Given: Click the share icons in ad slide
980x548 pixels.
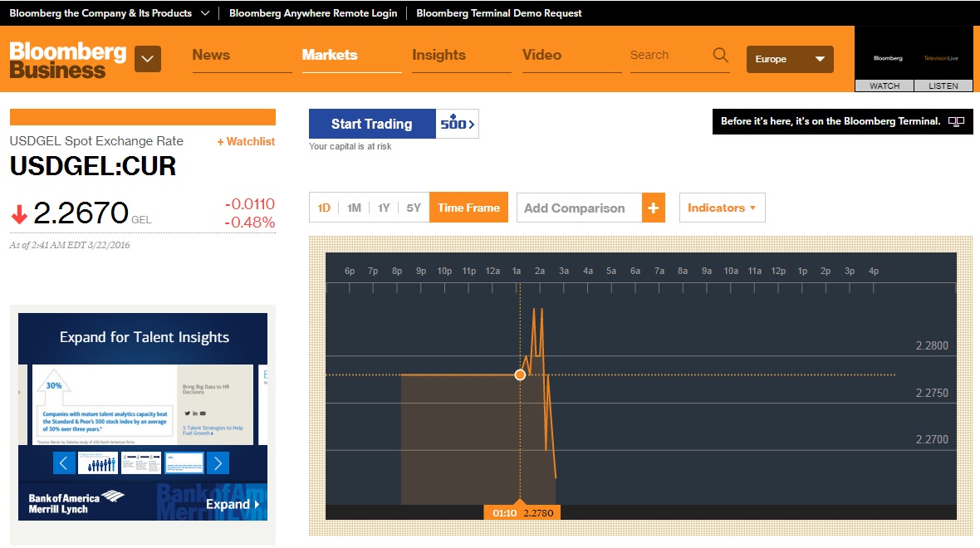Looking at the screenshot, I should tap(195, 413).
